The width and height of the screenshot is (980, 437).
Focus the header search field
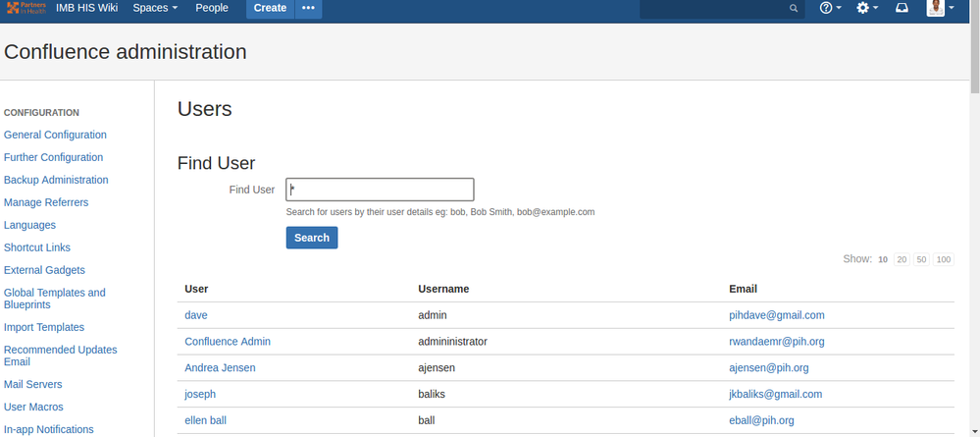[722, 8]
